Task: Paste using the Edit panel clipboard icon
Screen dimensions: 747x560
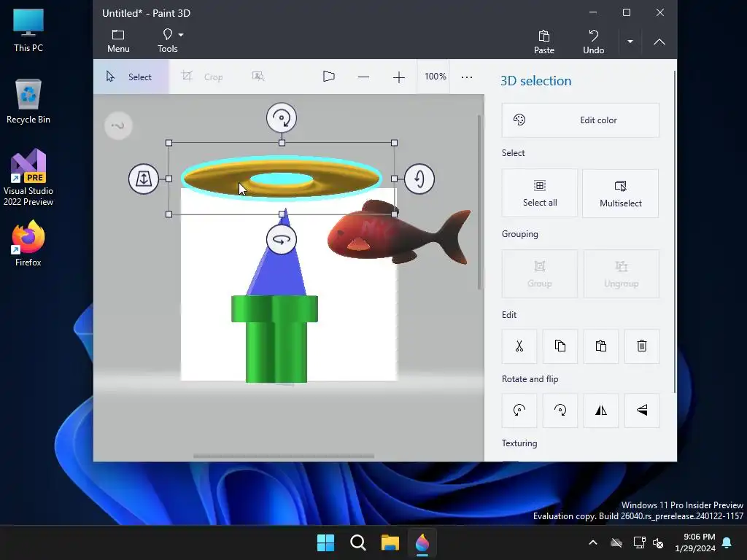Action: (x=601, y=346)
